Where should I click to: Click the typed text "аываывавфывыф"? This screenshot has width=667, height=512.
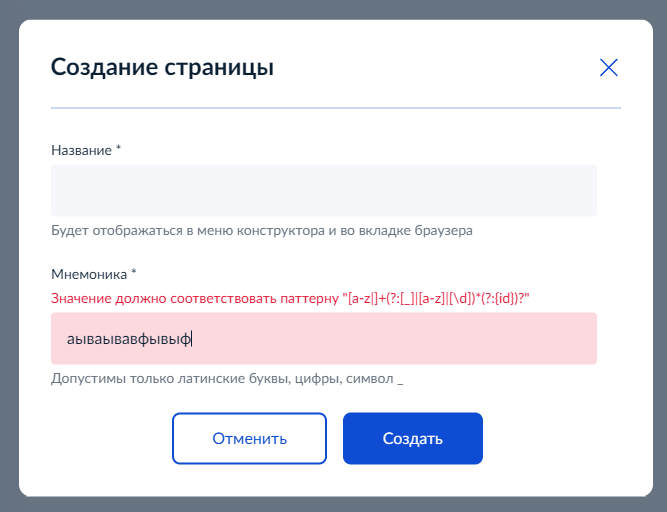coord(129,339)
